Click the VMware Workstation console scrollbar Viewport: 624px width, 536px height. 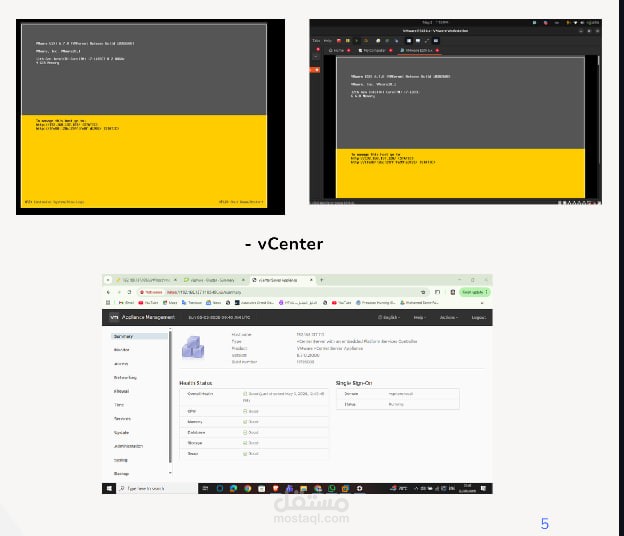click(x=598, y=111)
